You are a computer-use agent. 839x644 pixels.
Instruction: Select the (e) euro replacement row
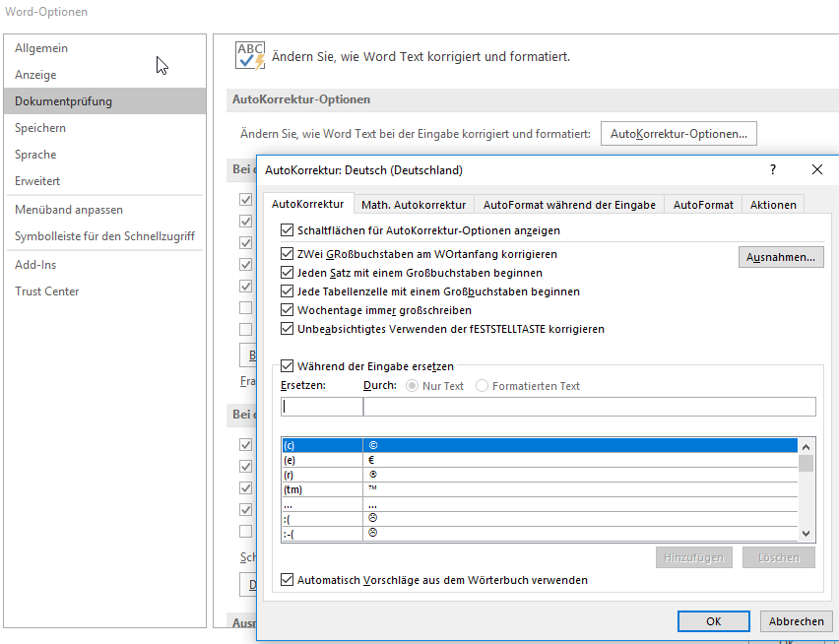coord(540,460)
